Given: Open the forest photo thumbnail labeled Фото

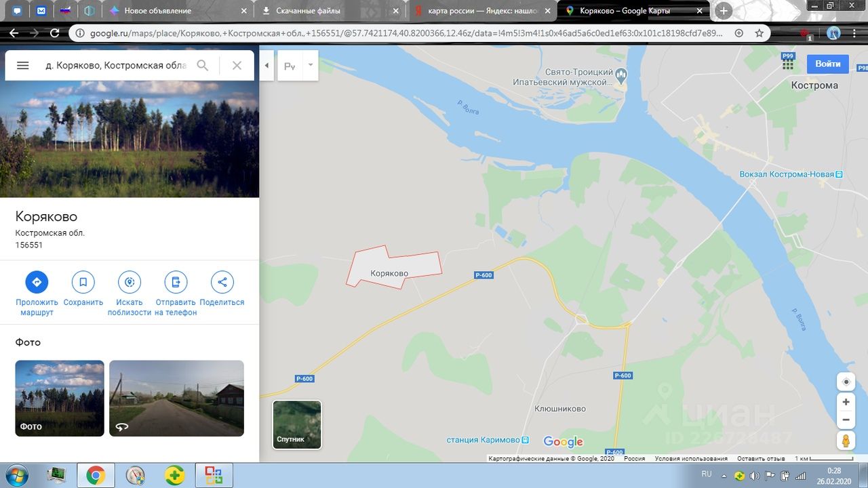Looking at the screenshot, I should [60, 398].
